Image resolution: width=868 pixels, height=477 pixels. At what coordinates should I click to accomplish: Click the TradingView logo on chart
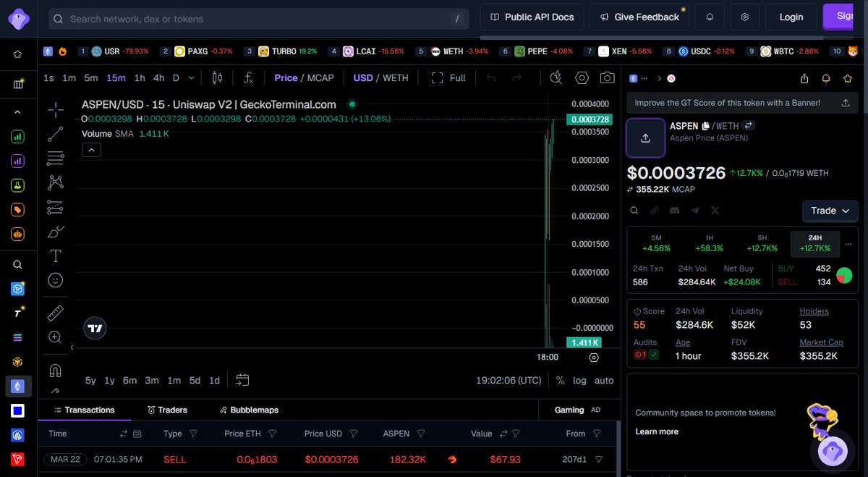pos(95,328)
